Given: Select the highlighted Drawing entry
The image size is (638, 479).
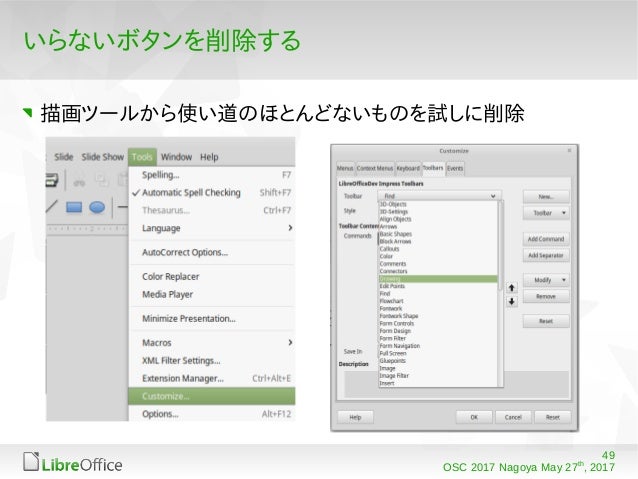Looking at the screenshot, I should click(x=438, y=279).
